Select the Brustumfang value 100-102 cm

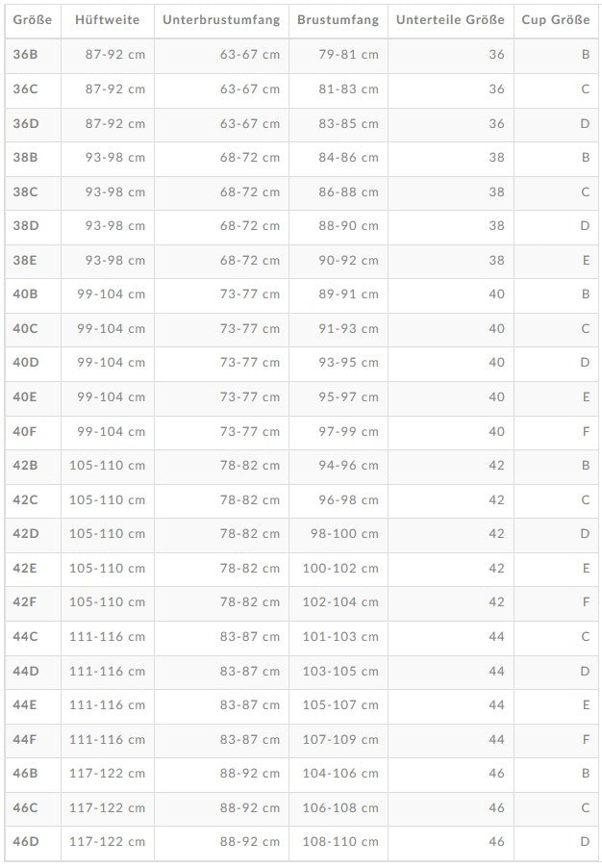click(x=340, y=568)
